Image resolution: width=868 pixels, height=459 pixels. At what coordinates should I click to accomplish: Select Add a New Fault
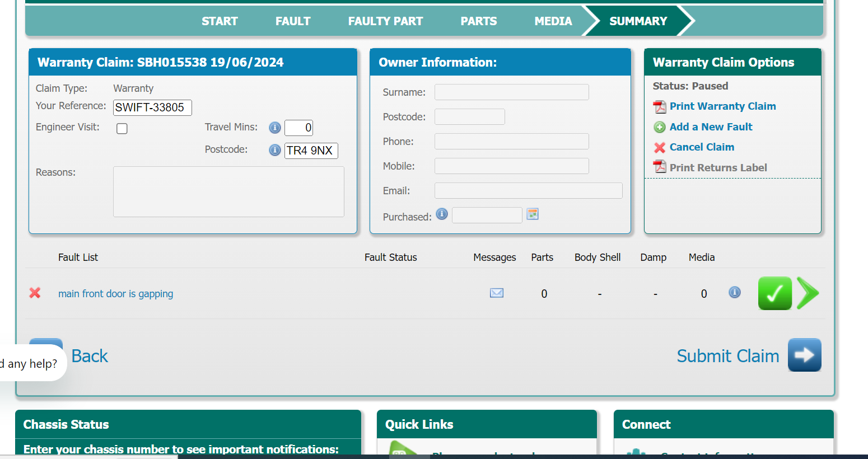click(x=711, y=127)
